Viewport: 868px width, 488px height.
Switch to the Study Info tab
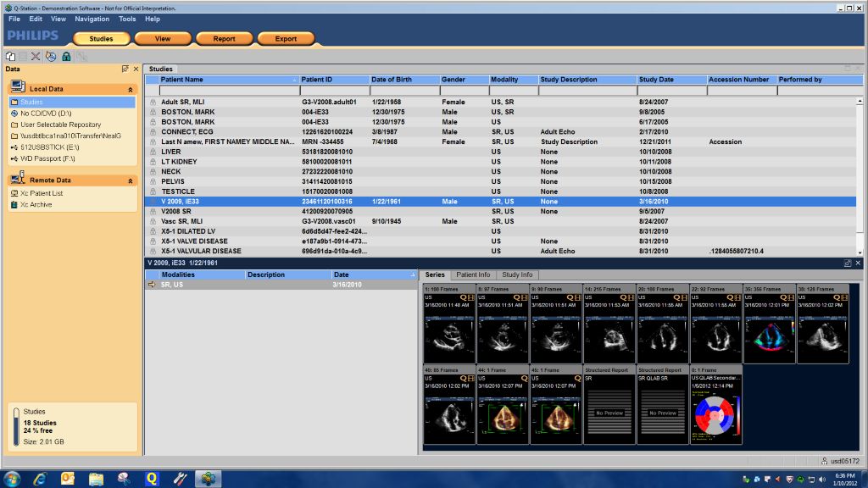(x=517, y=274)
